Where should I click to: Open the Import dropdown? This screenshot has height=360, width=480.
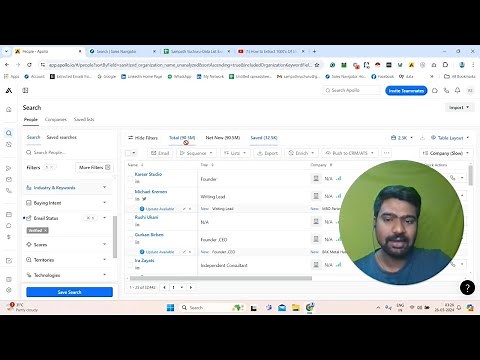[x=459, y=107]
